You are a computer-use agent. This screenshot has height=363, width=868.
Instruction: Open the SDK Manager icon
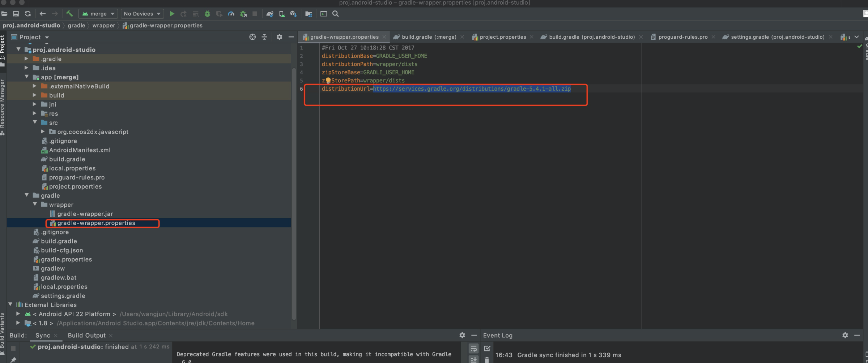[x=294, y=14]
